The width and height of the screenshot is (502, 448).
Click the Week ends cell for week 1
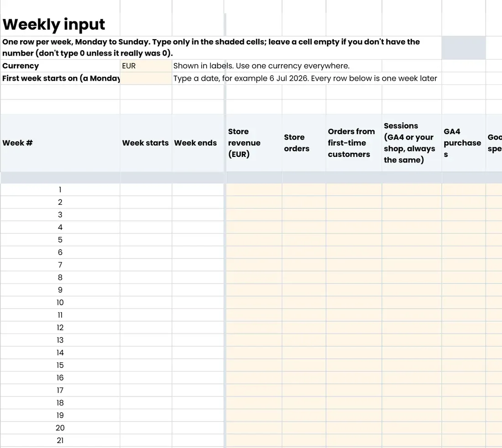coord(198,190)
